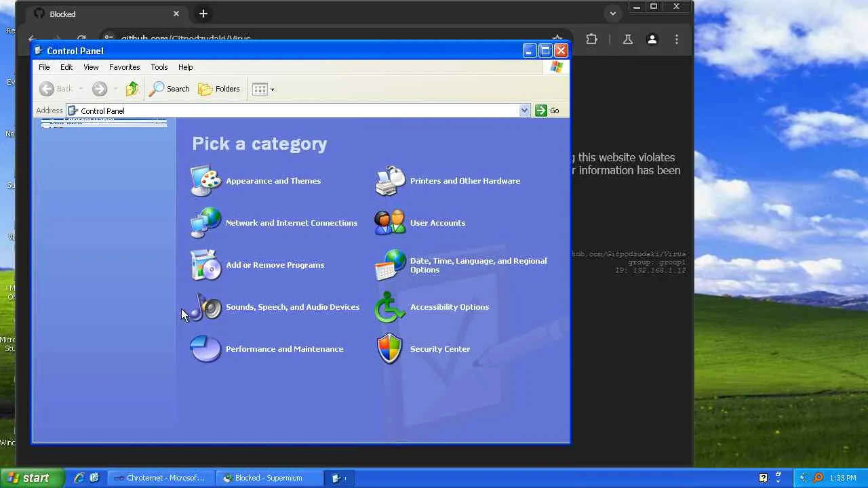Open the three-dot menu in Supermium
This screenshot has width=868, height=488.
pyautogui.click(x=677, y=39)
